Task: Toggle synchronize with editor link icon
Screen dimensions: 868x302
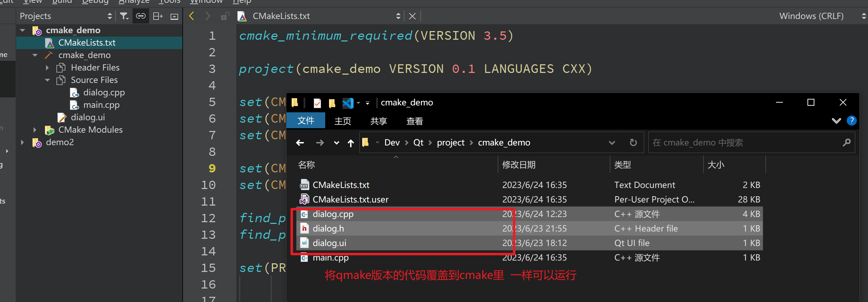Action: (140, 16)
